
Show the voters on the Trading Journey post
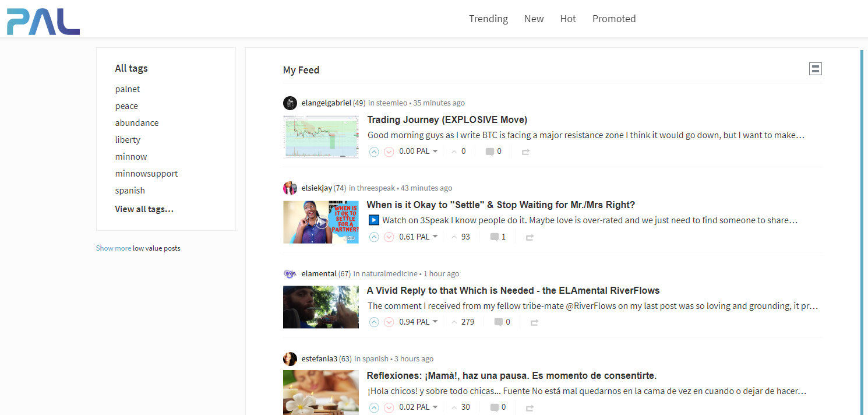click(x=458, y=152)
